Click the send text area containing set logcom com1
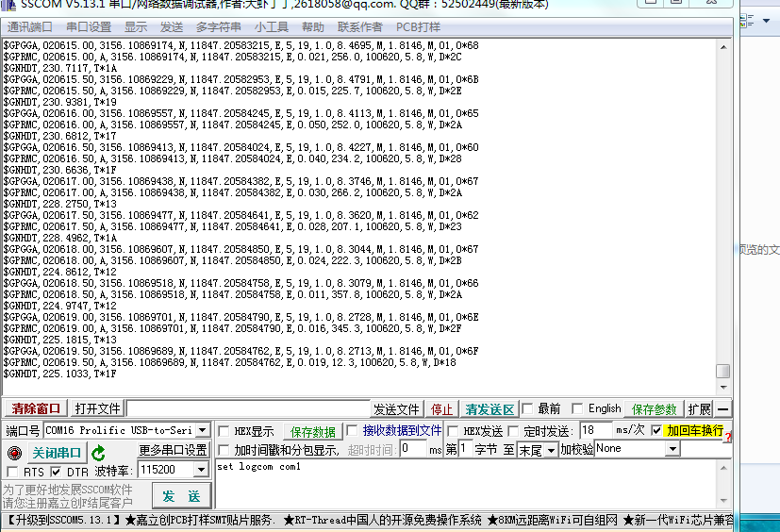The width and height of the screenshot is (780, 532). [x=466, y=483]
